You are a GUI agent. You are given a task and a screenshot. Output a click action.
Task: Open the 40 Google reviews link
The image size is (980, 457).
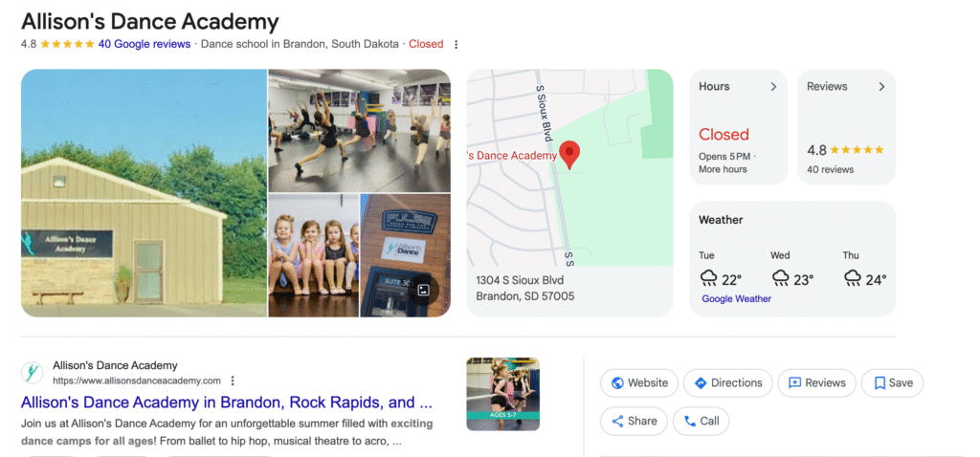[144, 44]
